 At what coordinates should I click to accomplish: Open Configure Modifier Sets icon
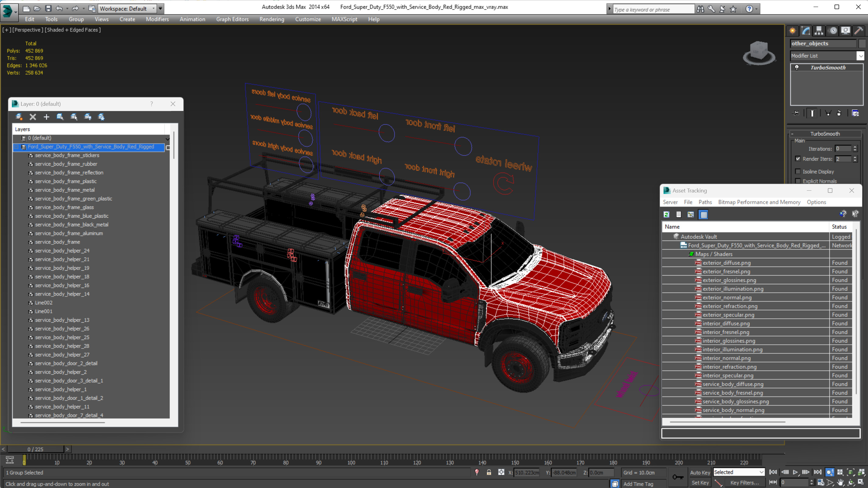(x=855, y=113)
